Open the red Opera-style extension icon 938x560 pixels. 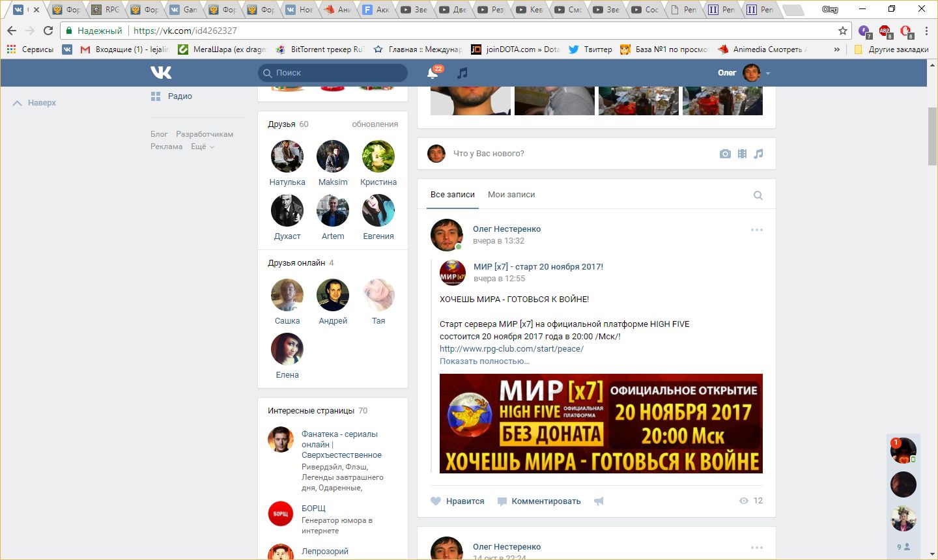coord(906,31)
